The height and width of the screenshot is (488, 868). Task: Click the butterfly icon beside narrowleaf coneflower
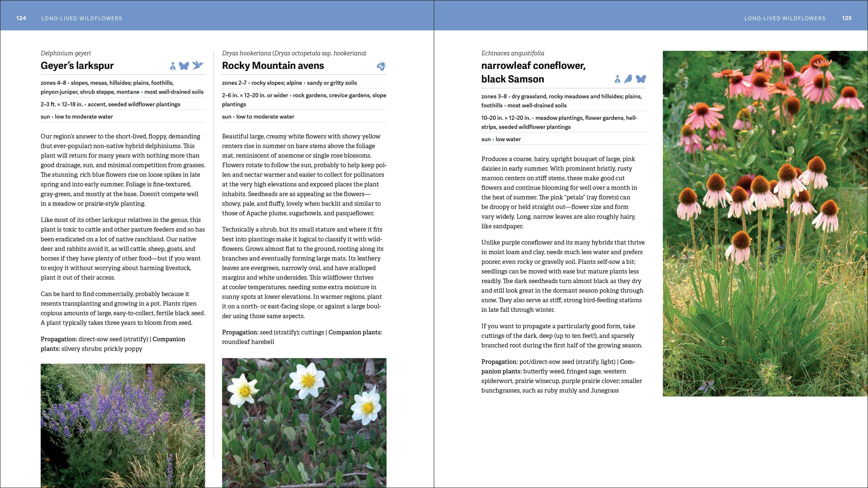tap(641, 79)
